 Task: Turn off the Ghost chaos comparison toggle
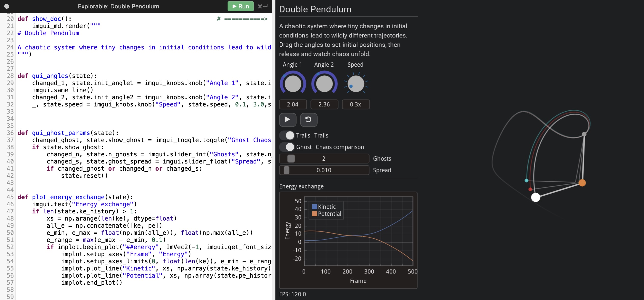click(287, 147)
